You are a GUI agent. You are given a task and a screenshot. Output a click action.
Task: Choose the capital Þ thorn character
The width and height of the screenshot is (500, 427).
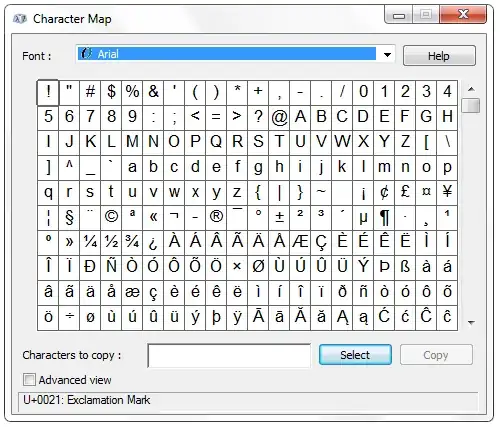[384, 268]
